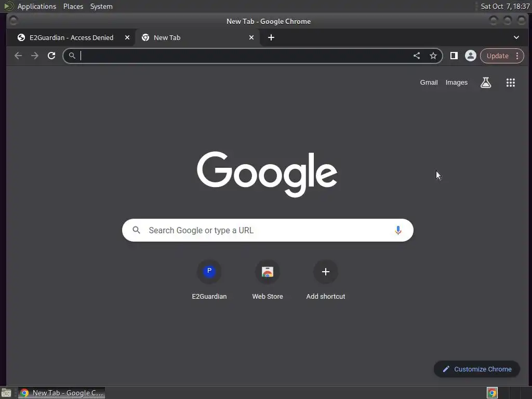
Task: Switch to E2Guardian - Access Denied tab
Action: 71,37
